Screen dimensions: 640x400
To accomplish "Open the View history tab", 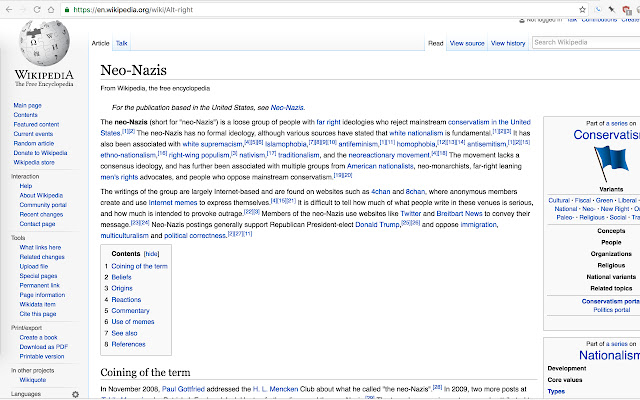I will (508, 43).
